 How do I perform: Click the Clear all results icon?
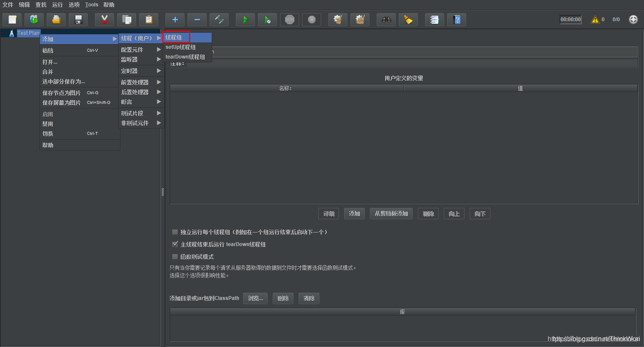pyautogui.click(x=360, y=20)
